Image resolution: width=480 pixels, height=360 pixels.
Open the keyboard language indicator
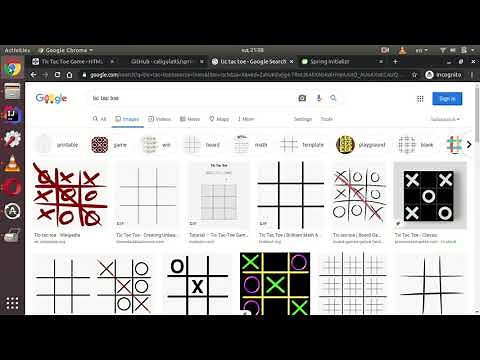pos(421,50)
